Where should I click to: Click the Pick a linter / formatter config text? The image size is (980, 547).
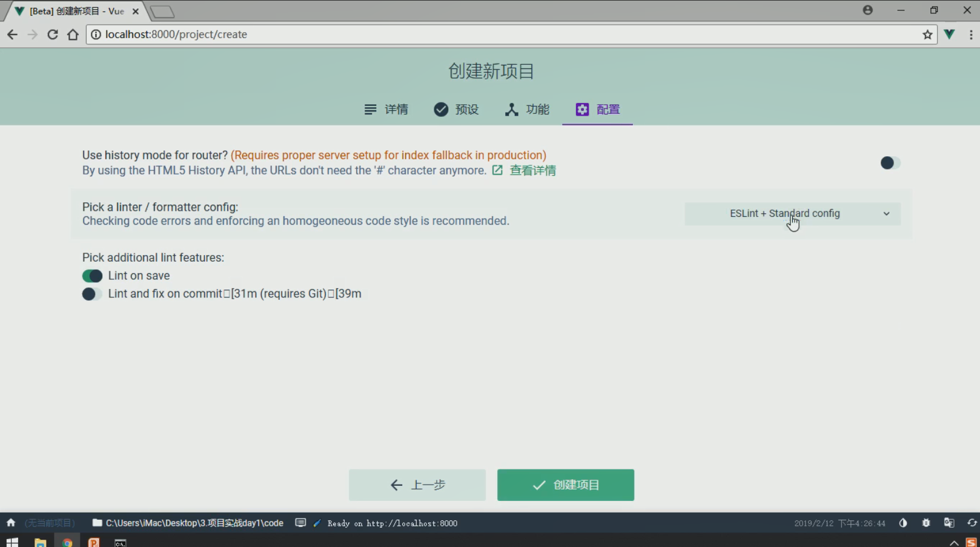[x=160, y=207]
